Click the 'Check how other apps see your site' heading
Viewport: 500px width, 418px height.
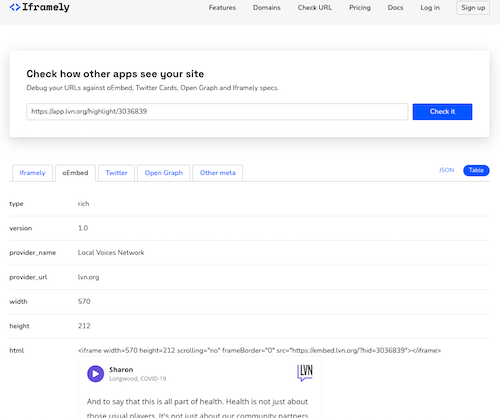point(115,74)
